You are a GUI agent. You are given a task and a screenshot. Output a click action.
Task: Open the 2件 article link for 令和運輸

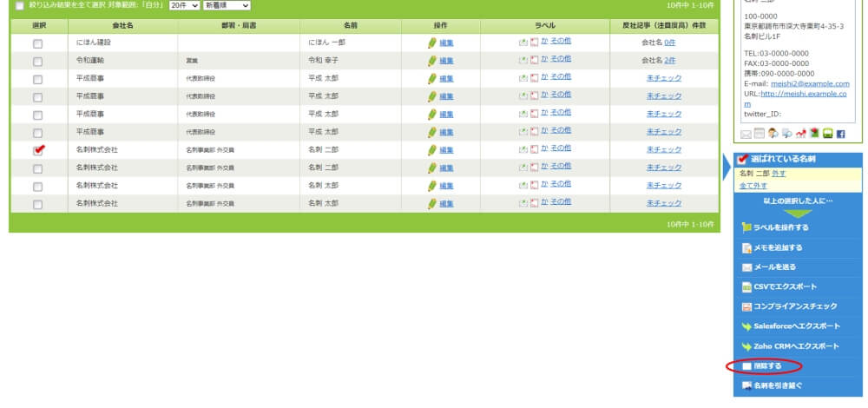[669, 60]
